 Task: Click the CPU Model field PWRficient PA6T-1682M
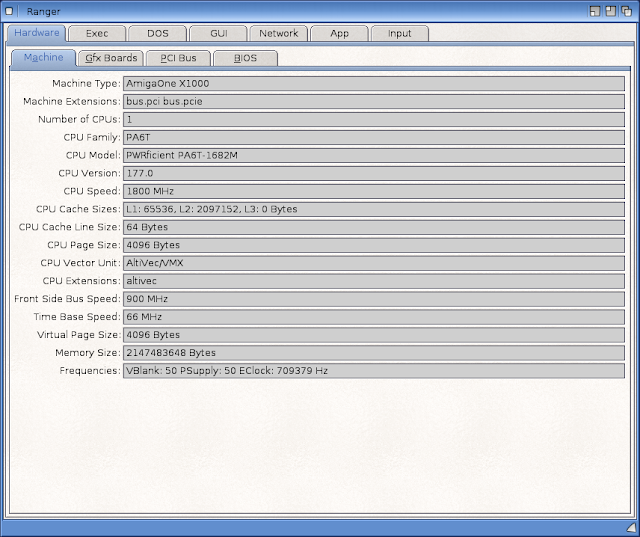374,155
